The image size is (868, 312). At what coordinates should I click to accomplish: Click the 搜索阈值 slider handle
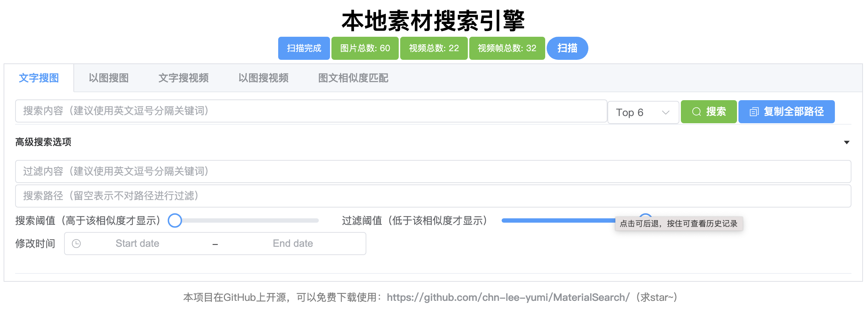click(x=175, y=220)
